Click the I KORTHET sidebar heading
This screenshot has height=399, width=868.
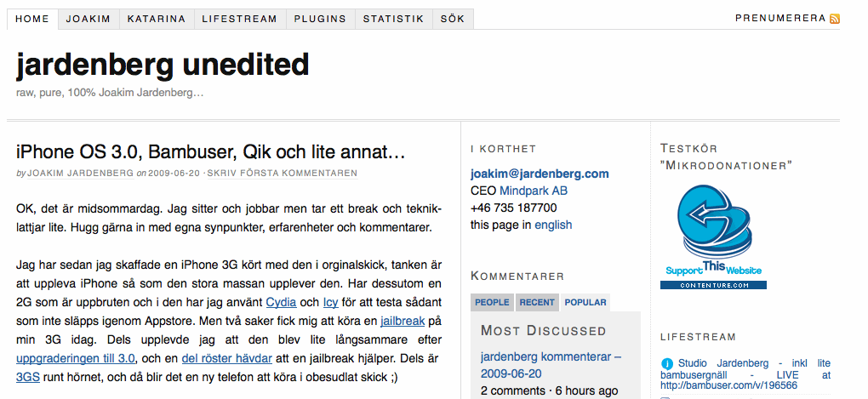503,149
